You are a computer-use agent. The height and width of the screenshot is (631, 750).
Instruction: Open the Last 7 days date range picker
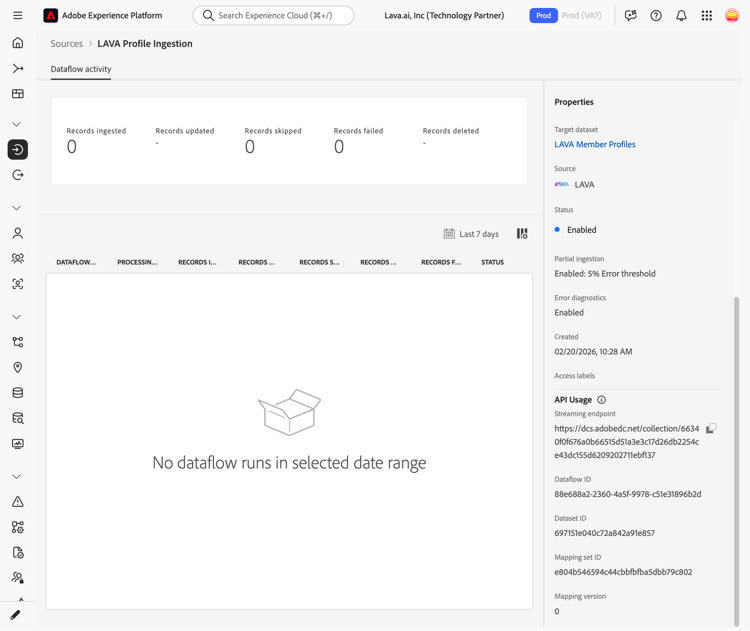tap(471, 234)
